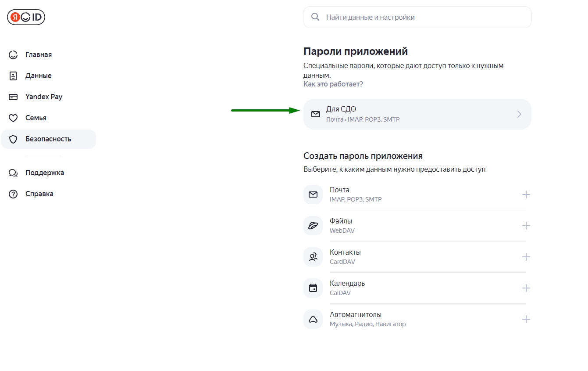
Task: Click the Yandex ID logo
Action: coord(26,17)
